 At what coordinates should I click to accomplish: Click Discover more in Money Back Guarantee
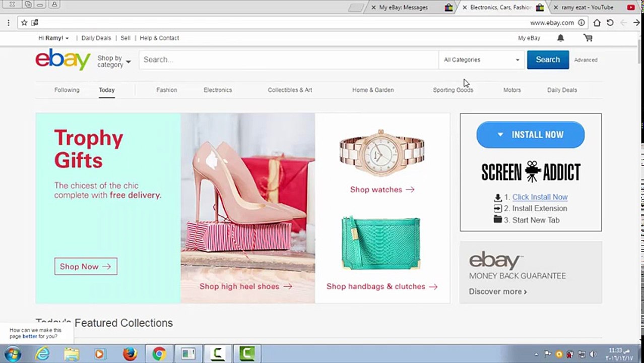click(498, 291)
